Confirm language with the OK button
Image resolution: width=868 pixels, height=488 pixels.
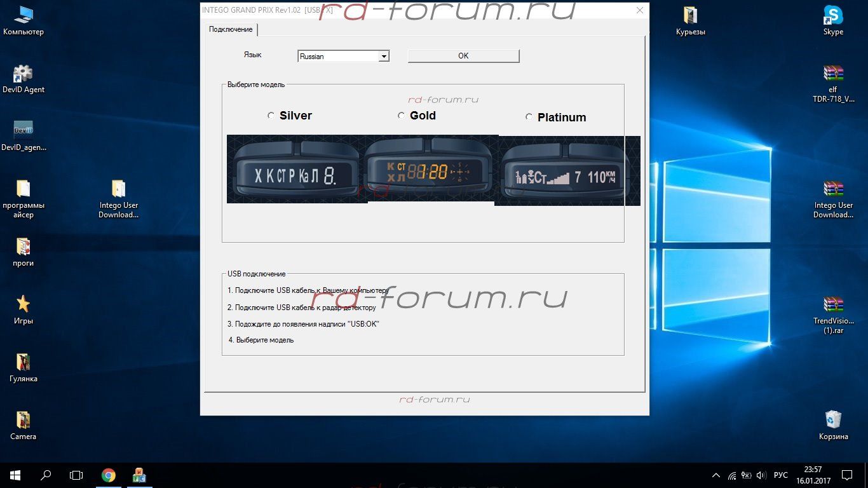463,56
